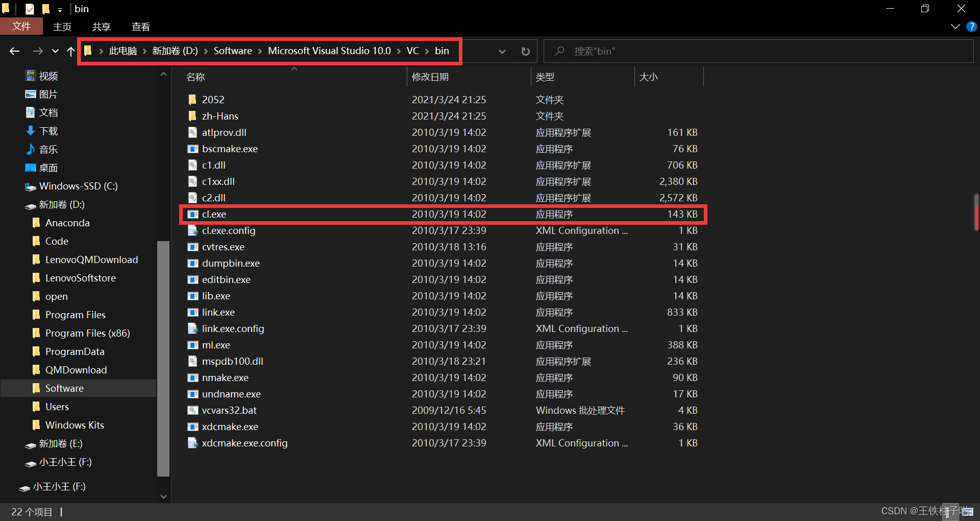The width and height of the screenshot is (980, 521).
Task: Open the Quick Access Toolbar customize dropdown
Action: click(60, 10)
